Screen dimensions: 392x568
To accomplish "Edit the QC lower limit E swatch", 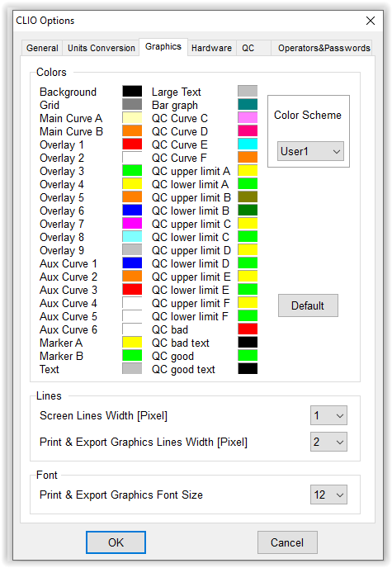I will point(248,290).
